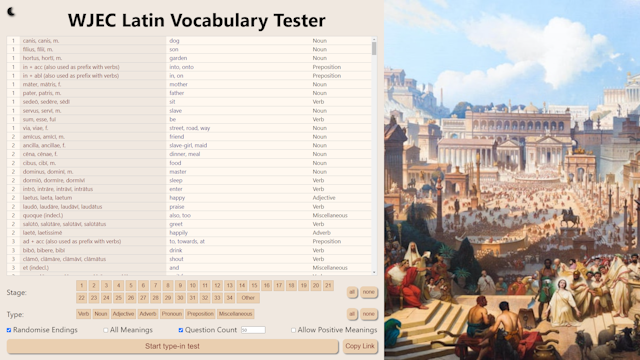Toggle stage 31 filter
The image size is (640, 360).
pos(192,298)
